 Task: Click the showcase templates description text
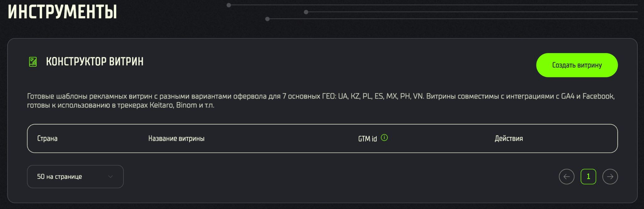tap(321, 101)
